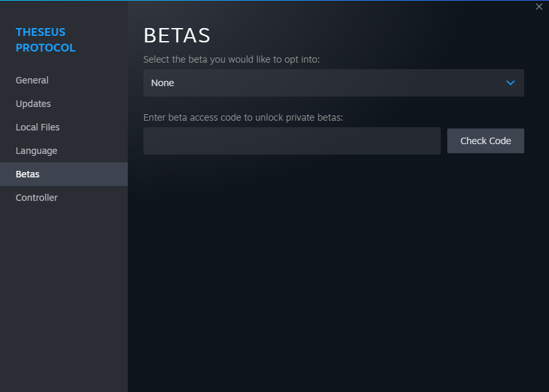Expand the beta selection chevron arrow
Screen dimensions: 549x392
(x=511, y=83)
